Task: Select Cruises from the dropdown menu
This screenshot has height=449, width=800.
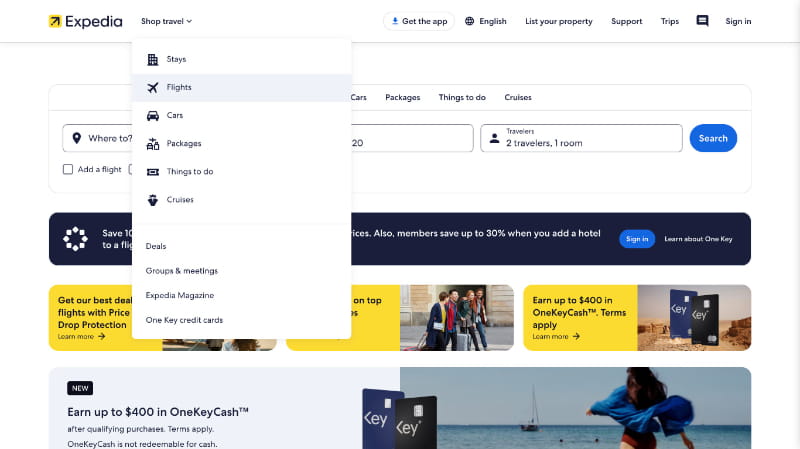Action: [241, 199]
